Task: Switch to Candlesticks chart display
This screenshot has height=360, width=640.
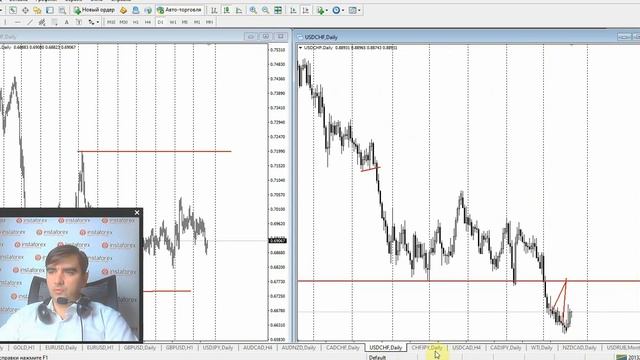Action: coord(227,10)
